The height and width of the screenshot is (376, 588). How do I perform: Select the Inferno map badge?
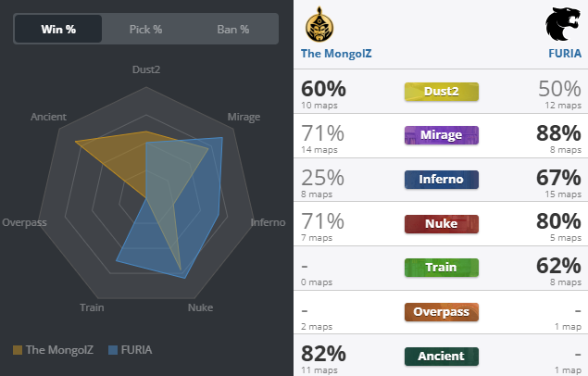(x=442, y=180)
